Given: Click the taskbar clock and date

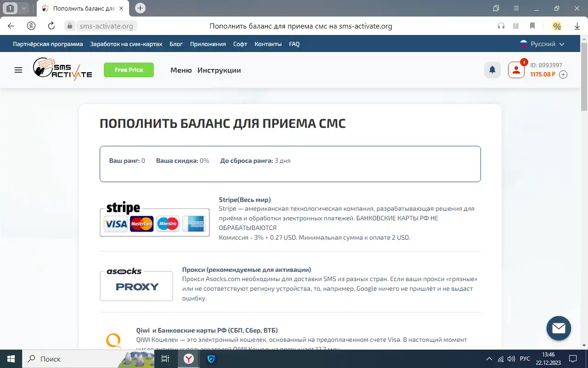Looking at the screenshot, I should click(x=548, y=359).
